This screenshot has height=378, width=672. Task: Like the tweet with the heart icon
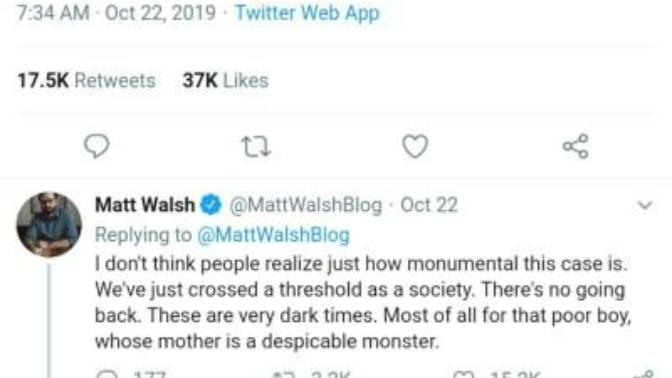pos(415,146)
